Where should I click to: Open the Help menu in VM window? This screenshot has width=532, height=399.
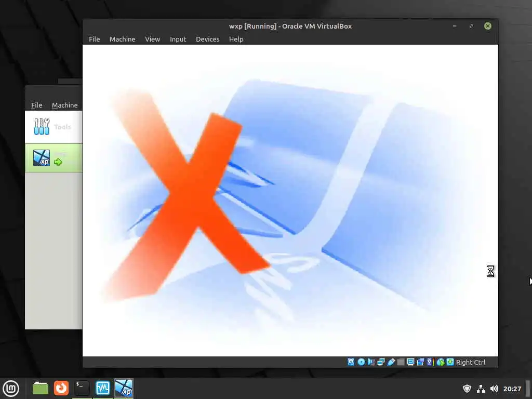pos(236,39)
